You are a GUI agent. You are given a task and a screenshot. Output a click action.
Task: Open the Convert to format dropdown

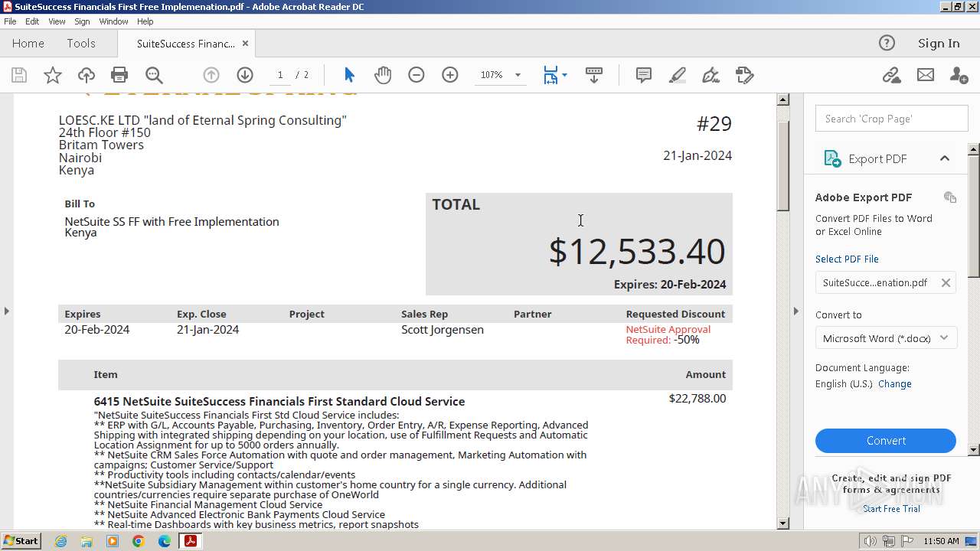click(x=886, y=338)
